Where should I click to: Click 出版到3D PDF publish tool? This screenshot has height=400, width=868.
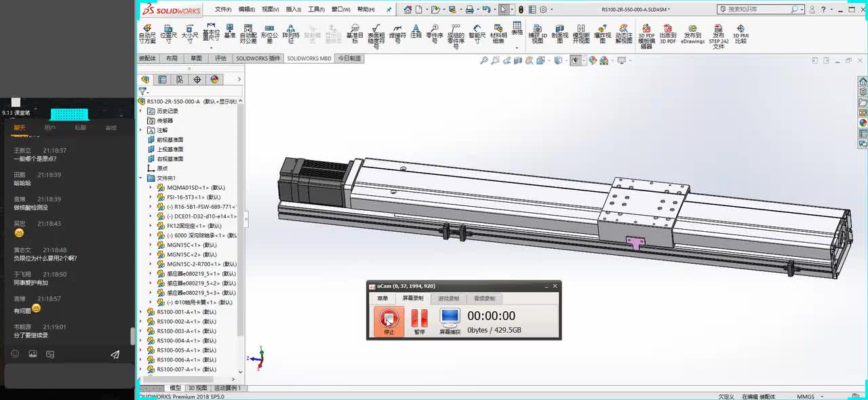[668, 34]
